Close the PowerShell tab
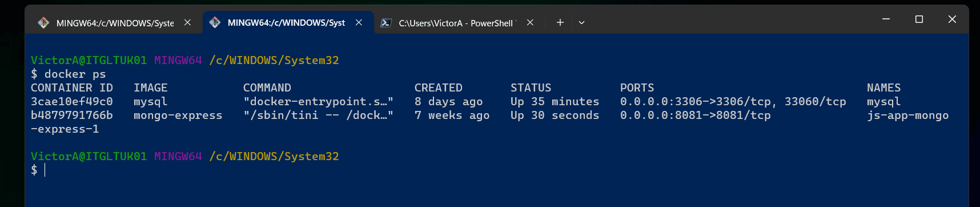 click(x=530, y=22)
